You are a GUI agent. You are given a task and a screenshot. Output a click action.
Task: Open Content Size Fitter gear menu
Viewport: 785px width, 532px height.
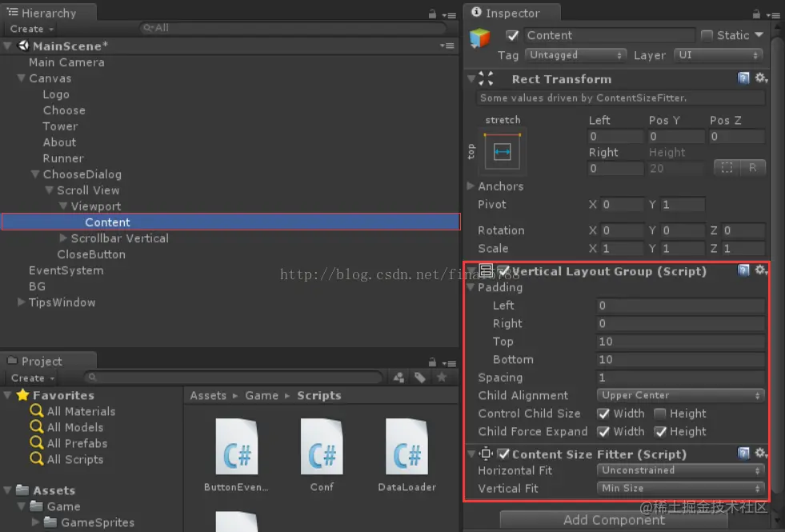tap(761, 454)
